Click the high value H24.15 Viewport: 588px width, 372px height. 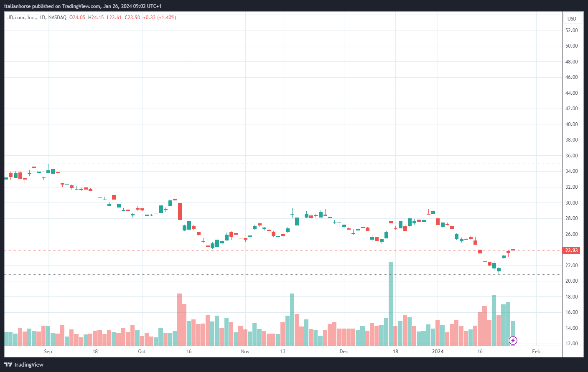point(96,18)
